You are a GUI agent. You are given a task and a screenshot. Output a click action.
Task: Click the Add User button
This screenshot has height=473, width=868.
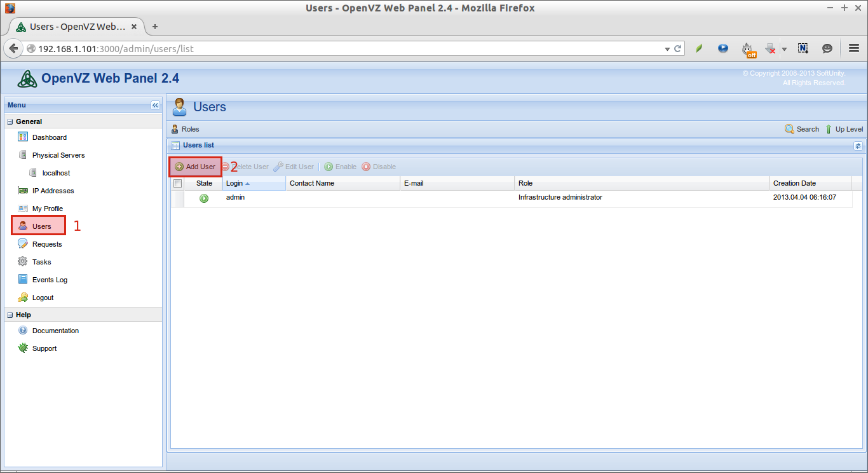coord(195,167)
